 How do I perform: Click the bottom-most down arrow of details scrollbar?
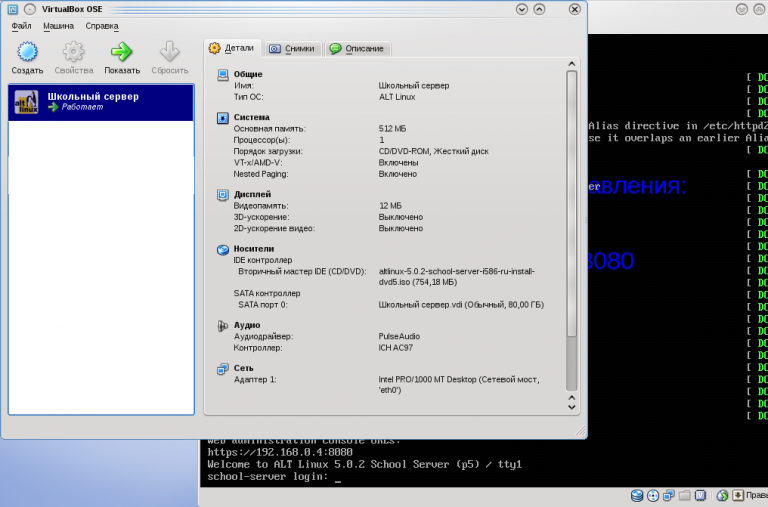[572, 408]
